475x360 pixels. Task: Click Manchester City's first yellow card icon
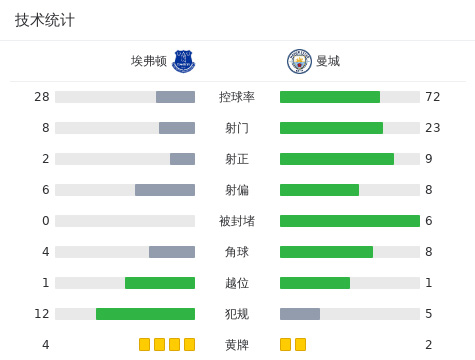click(285, 344)
